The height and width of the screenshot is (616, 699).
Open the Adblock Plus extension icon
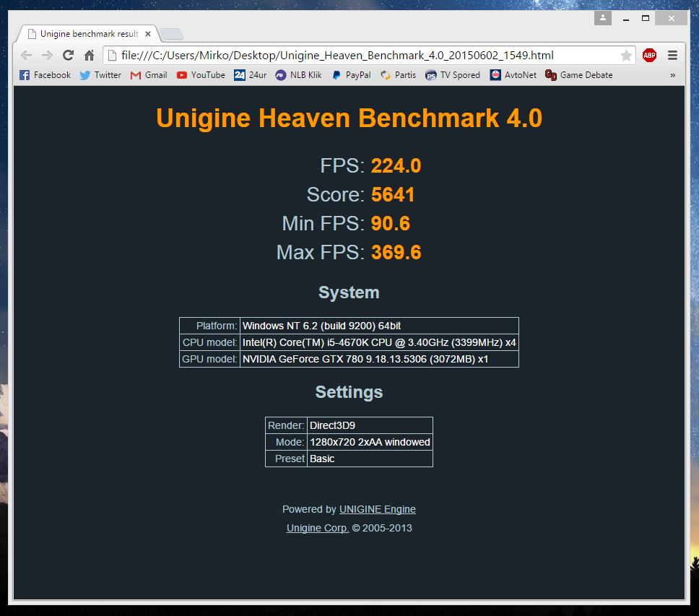[649, 56]
